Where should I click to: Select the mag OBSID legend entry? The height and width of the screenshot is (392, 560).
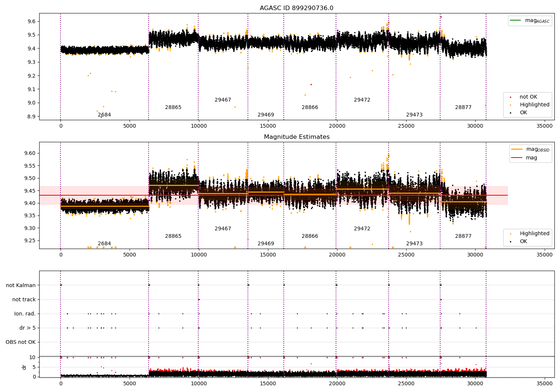click(530, 149)
